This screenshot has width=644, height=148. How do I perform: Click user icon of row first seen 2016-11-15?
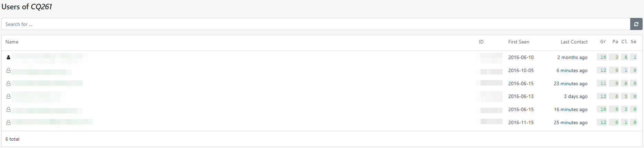[x=8, y=122]
